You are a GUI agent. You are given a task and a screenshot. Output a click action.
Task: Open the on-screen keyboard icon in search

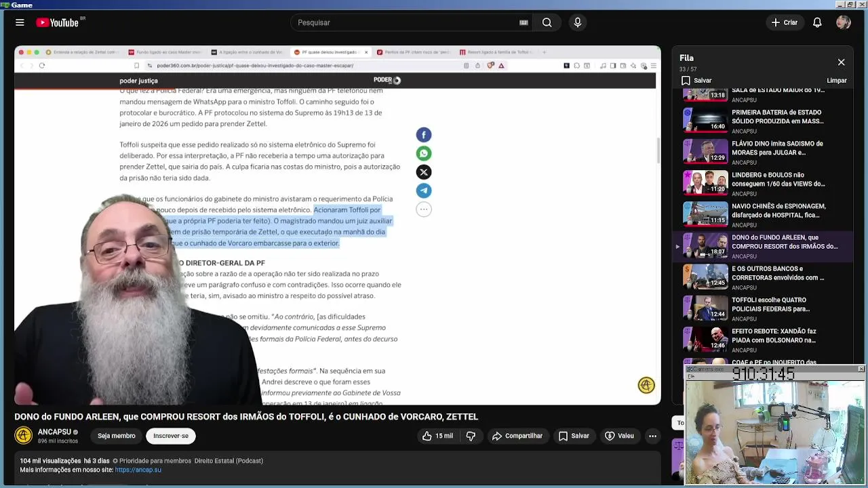(x=524, y=22)
